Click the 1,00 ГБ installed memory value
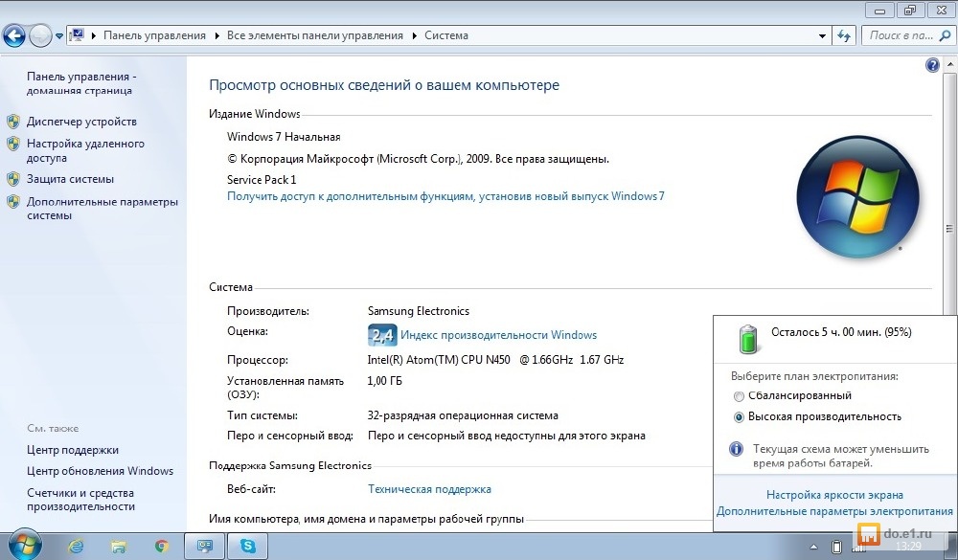The image size is (958, 560). [x=384, y=381]
